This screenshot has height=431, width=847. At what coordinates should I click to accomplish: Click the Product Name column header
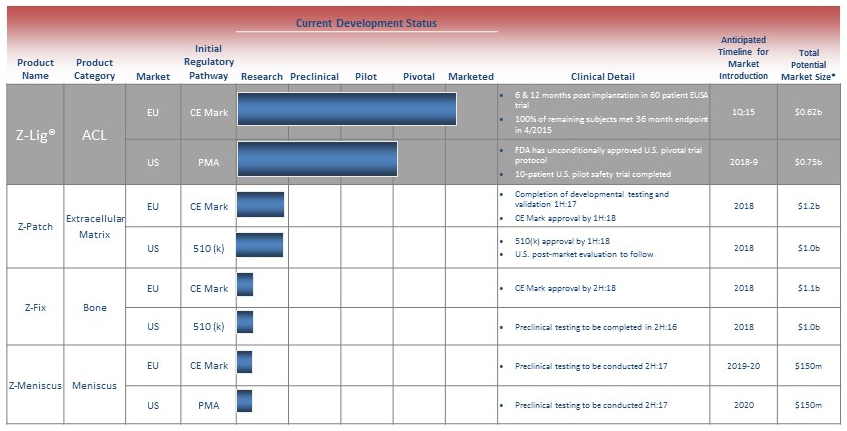pos(36,69)
